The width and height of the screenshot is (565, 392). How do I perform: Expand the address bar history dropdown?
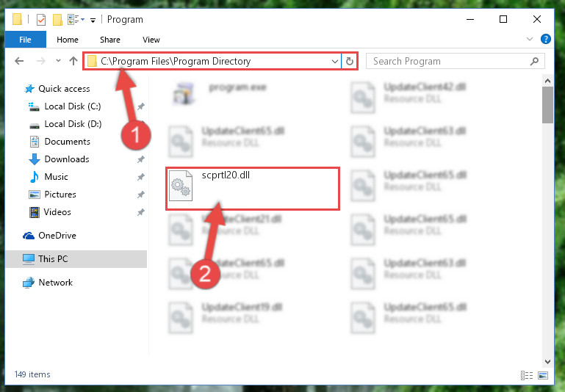coord(334,62)
